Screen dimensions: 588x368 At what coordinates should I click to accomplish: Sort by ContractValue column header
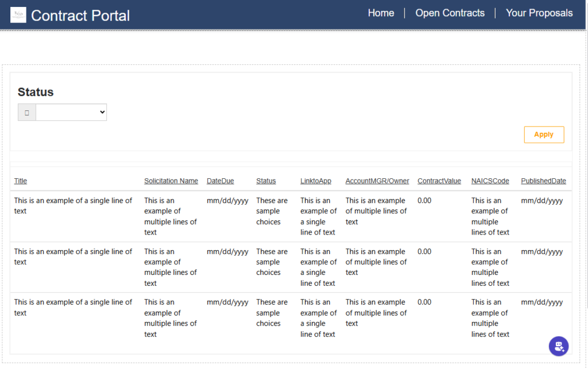439,181
